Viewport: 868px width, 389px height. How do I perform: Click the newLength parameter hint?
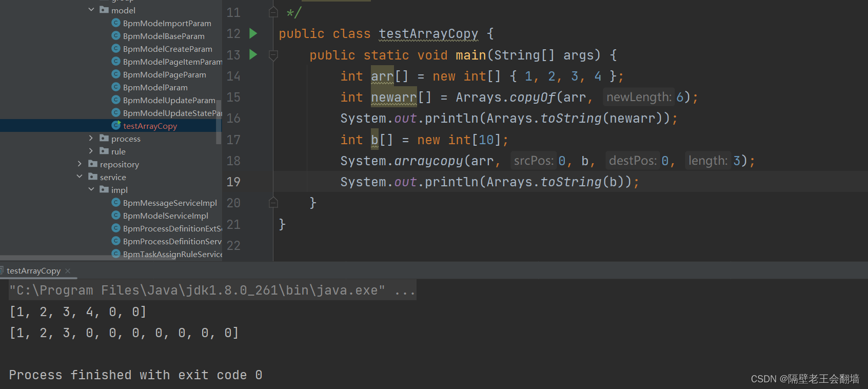coord(639,97)
